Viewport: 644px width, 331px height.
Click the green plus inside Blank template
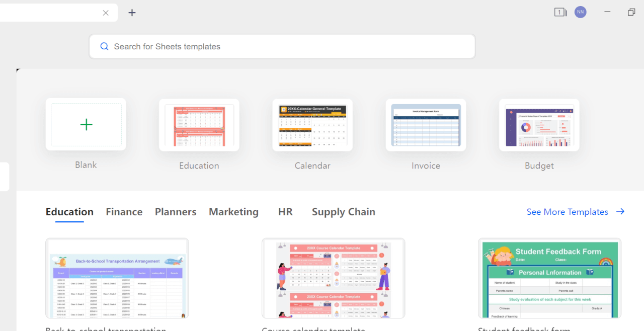pyautogui.click(x=86, y=124)
